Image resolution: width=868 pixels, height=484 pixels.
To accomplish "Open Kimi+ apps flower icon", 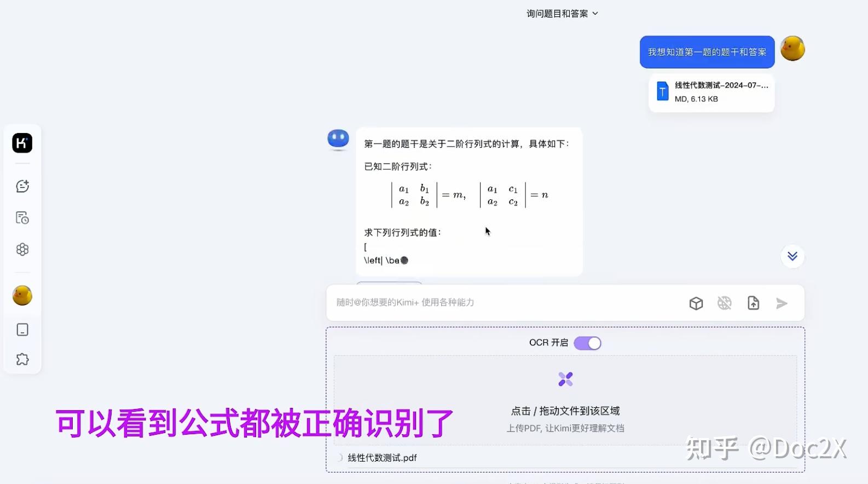I will coord(22,250).
